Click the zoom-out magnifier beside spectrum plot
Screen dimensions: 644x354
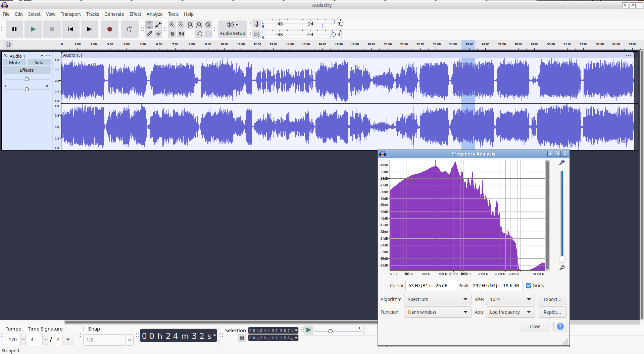(x=562, y=268)
